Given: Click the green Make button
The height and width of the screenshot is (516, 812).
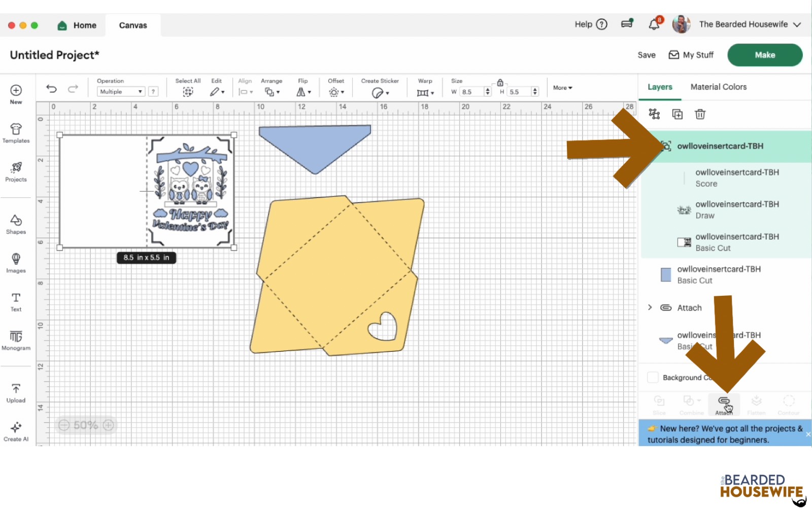Looking at the screenshot, I should point(764,55).
